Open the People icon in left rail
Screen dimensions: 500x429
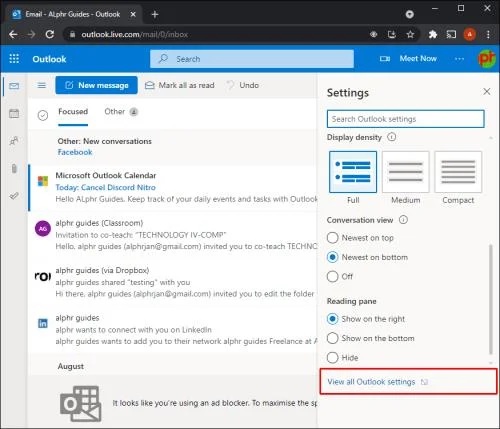click(14, 141)
